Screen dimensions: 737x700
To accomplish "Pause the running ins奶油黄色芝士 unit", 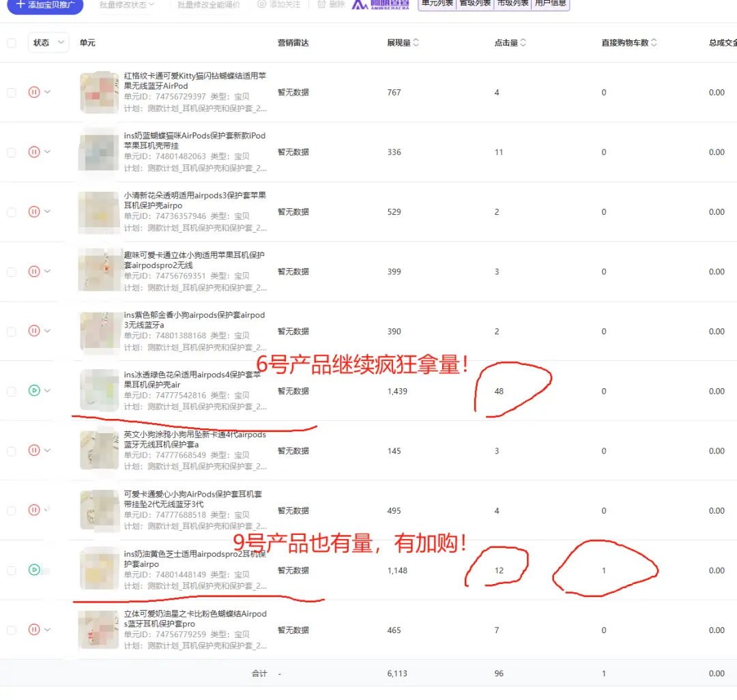I will tap(34, 570).
